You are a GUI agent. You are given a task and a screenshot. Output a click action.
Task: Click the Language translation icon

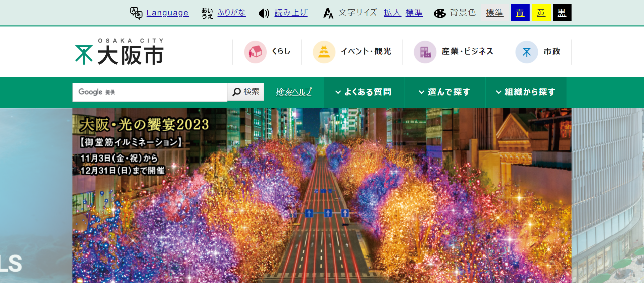tap(136, 13)
